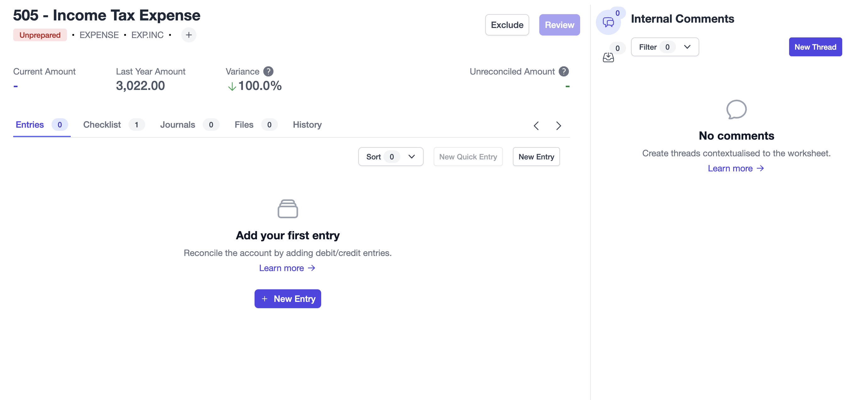Click the Exclude button for this account
Screen dimensions: 868x400
[507, 25]
